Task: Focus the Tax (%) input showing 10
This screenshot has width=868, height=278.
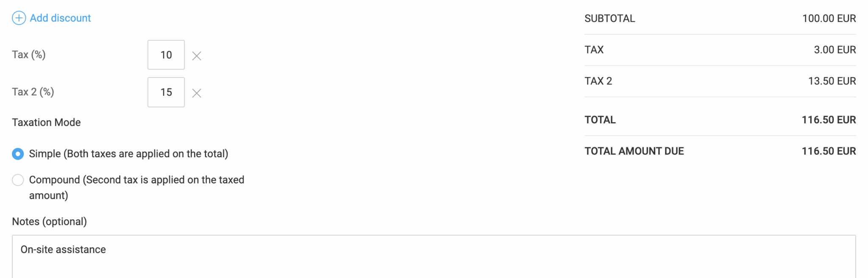Action: click(x=166, y=55)
